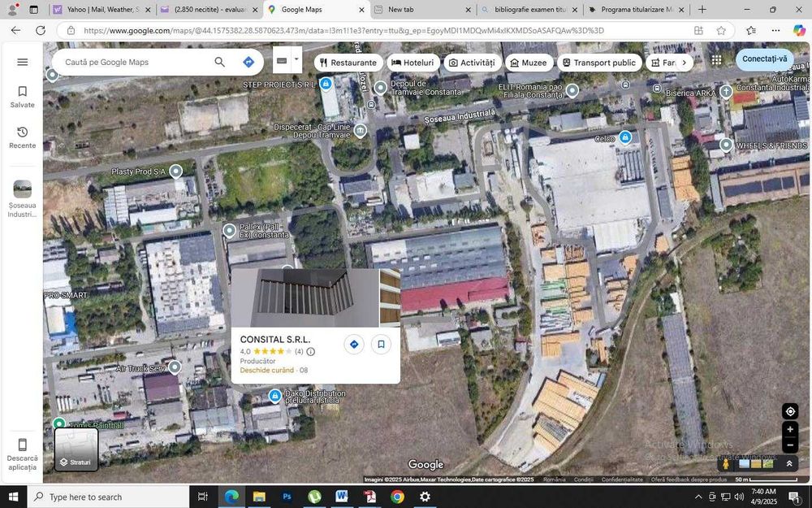812x508 pixels.
Task: Go back to the previous page
Action: pos(15,31)
